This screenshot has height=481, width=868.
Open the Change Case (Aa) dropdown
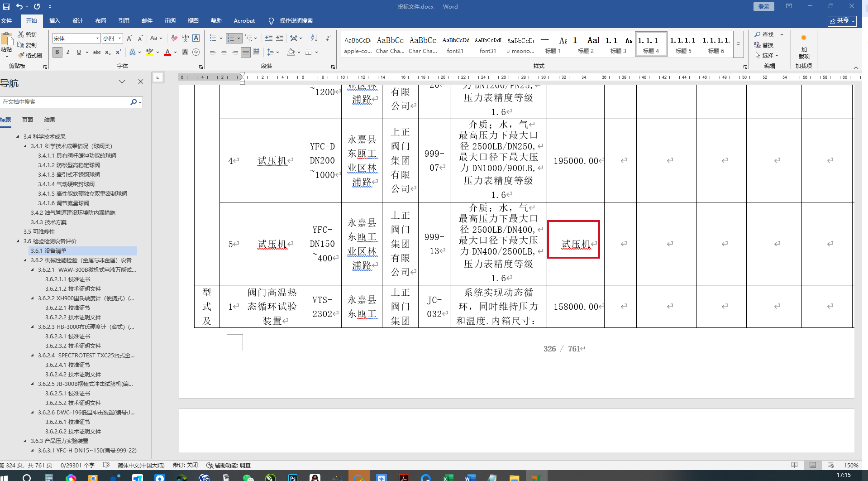pyautogui.click(x=156, y=38)
